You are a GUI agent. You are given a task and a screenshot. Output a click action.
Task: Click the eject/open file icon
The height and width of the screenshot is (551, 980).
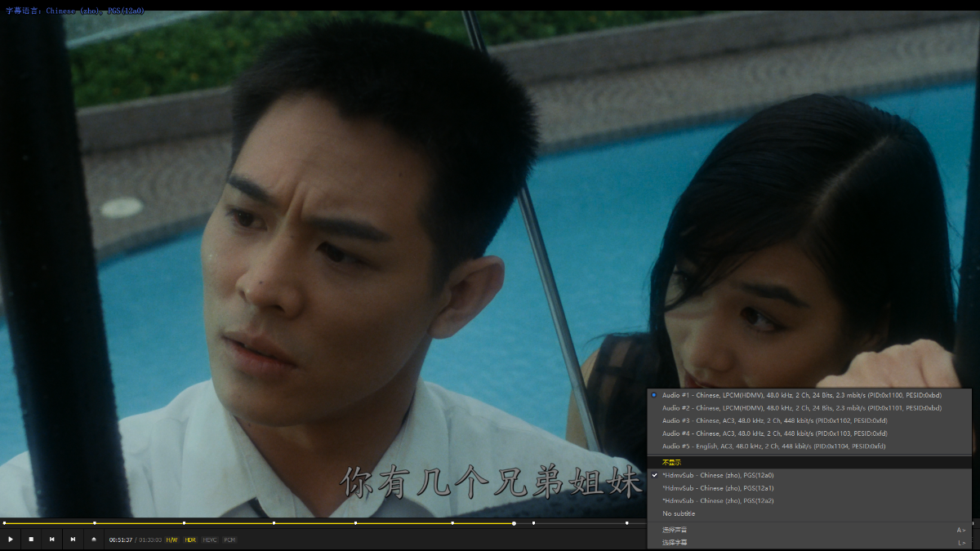[94, 539]
